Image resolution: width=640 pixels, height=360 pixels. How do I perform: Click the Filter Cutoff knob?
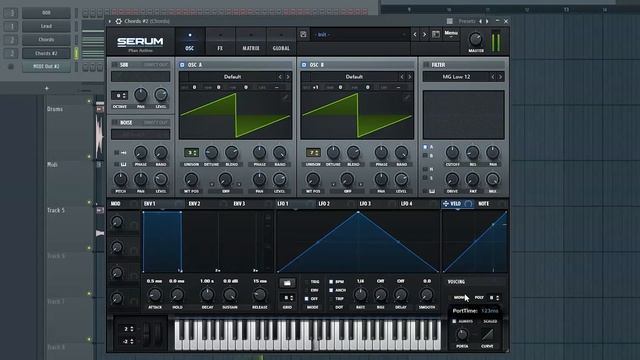[452, 153]
